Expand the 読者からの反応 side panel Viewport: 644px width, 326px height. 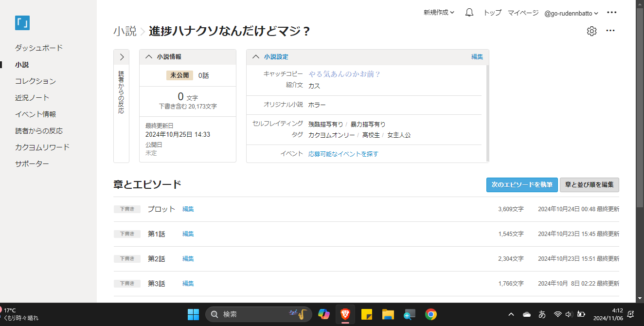(x=122, y=57)
